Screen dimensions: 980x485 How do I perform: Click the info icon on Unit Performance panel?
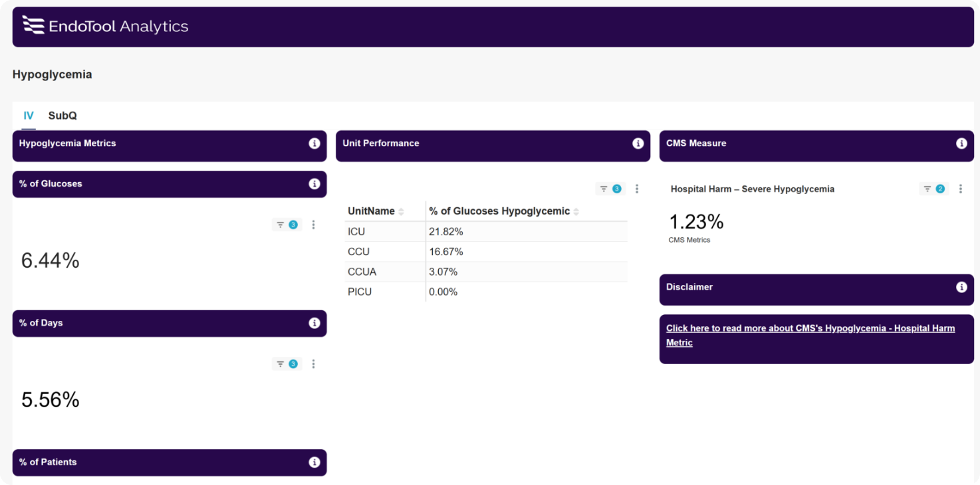[637, 144]
